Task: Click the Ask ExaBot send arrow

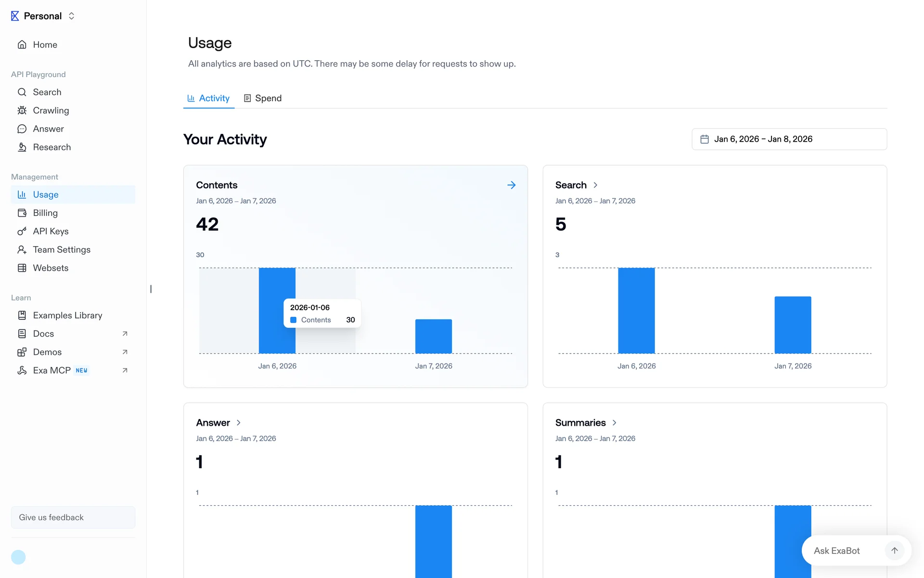Action: [x=894, y=551]
